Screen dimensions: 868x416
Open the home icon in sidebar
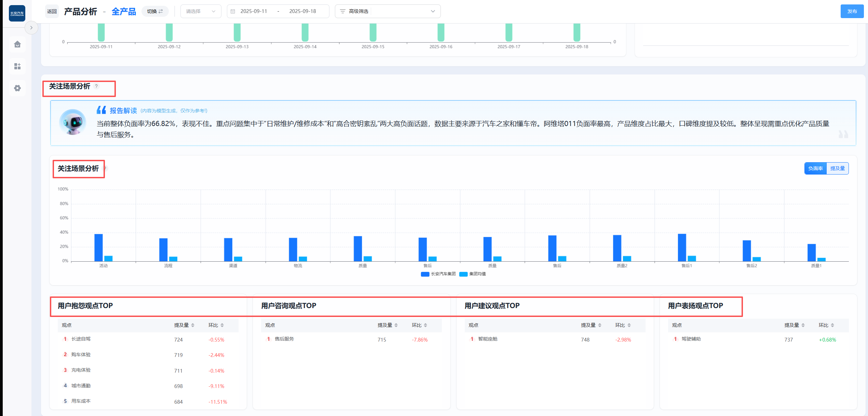tap(17, 44)
